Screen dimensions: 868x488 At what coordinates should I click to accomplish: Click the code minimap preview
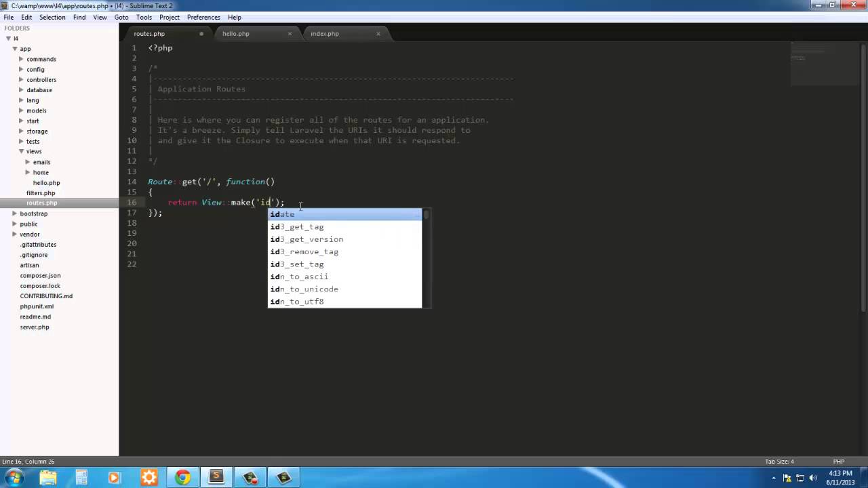point(825,63)
